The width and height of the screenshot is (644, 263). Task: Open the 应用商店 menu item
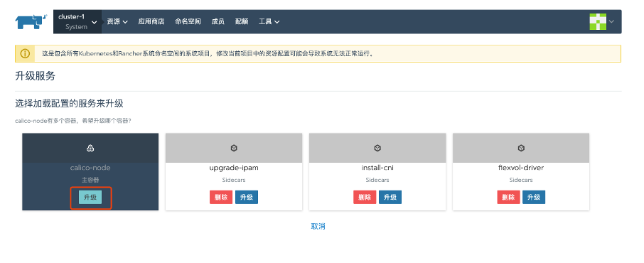[x=151, y=22]
